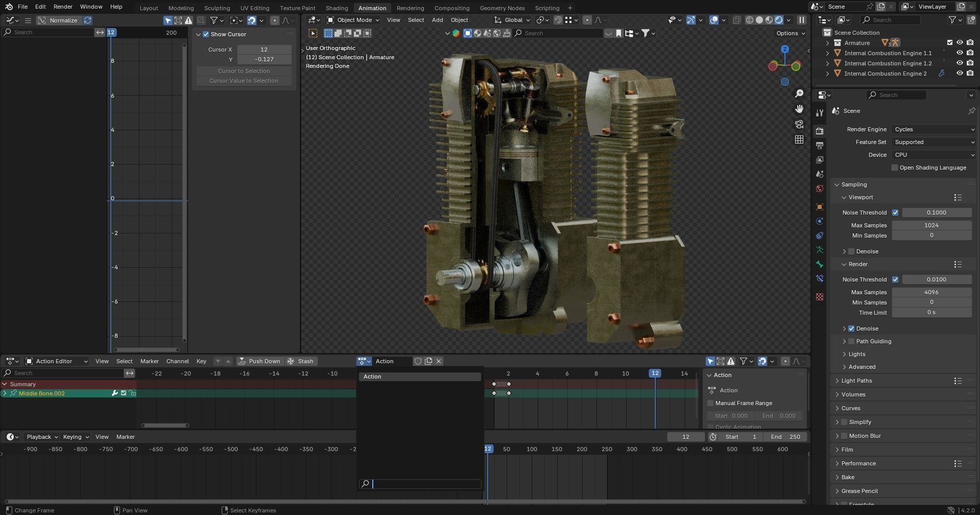The width and height of the screenshot is (980, 515).
Task: Open the Render menu in top bar
Action: (63, 7)
